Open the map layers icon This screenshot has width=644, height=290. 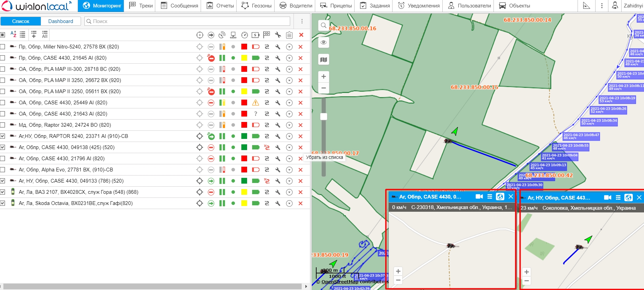click(324, 60)
